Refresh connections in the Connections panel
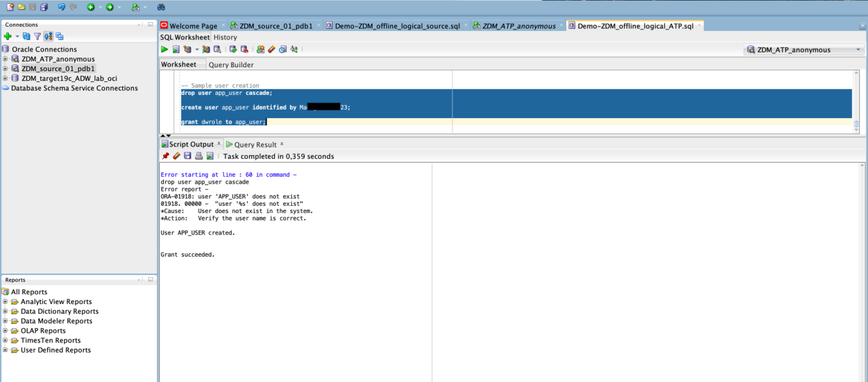The height and width of the screenshot is (382, 868). click(27, 37)
